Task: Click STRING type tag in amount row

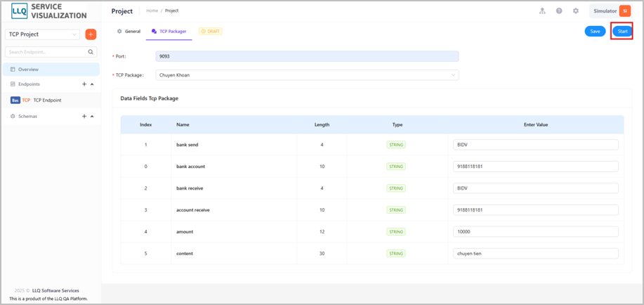Action: point(396,232)
